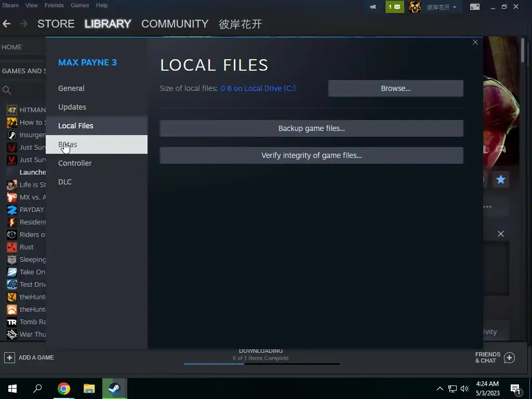The height and width of the screenshot is (399, 532).
Task: Click the blue favorite star icon
Action: (x=500, y=179)
